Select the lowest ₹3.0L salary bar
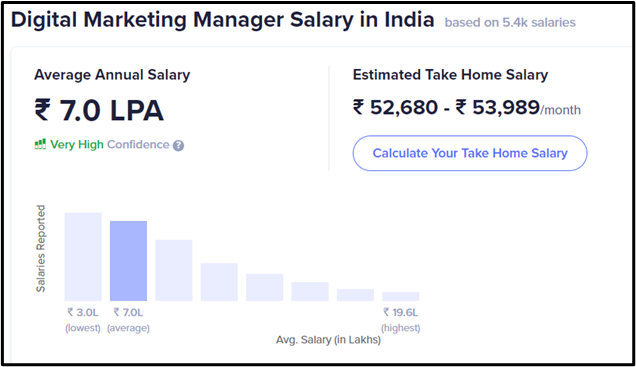This screenshot has width=636, height=367. tap(83, 257)
